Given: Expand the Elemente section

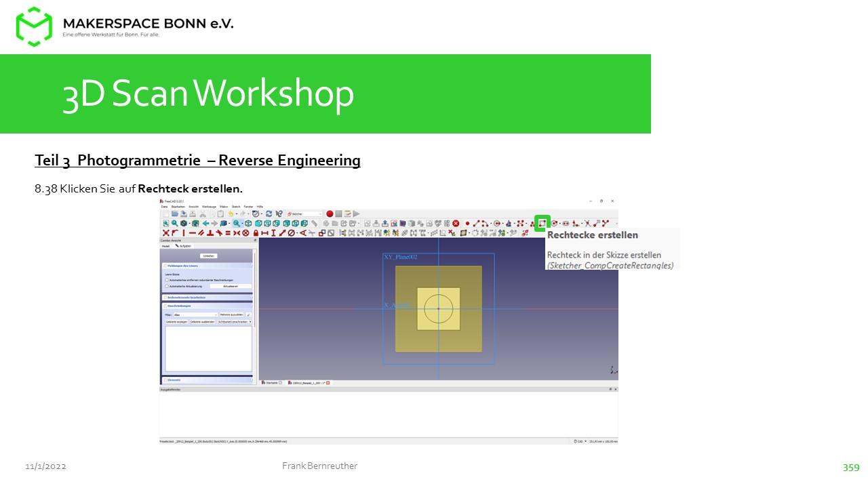Looking at the screenshot, I should pos(208,380).
